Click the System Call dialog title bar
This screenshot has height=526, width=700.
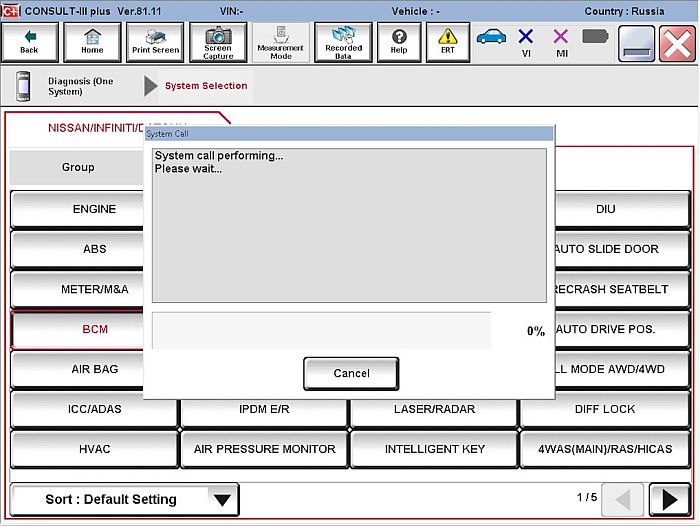[349, 134]
